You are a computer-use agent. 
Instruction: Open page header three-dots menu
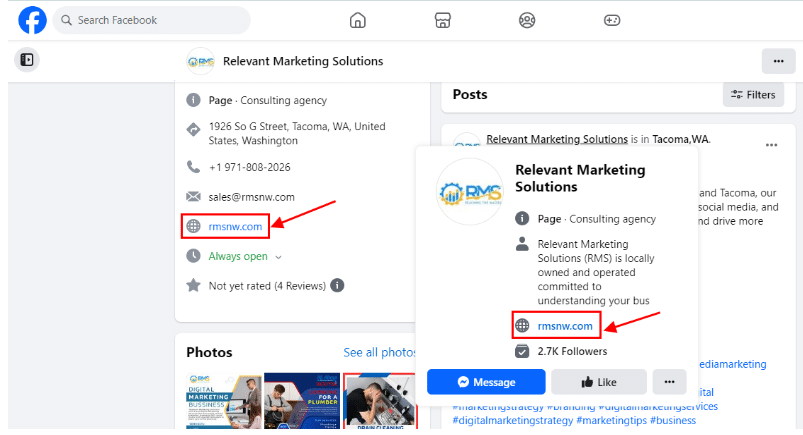(778, 61)
